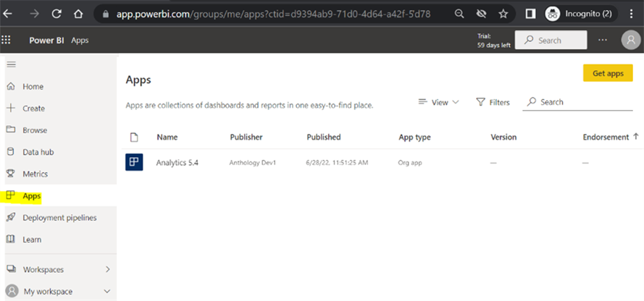Click the file type column header icon

coord(133,137)
